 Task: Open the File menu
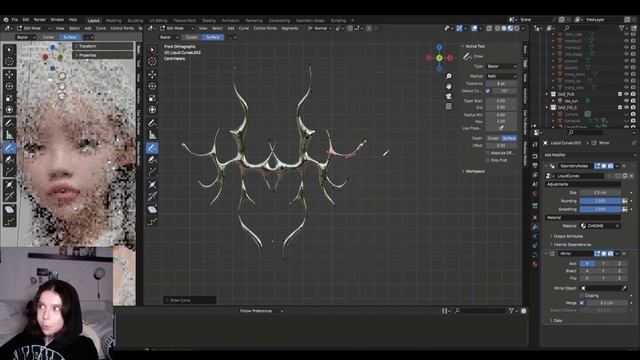pyautogui.click(x=15, y=20)
